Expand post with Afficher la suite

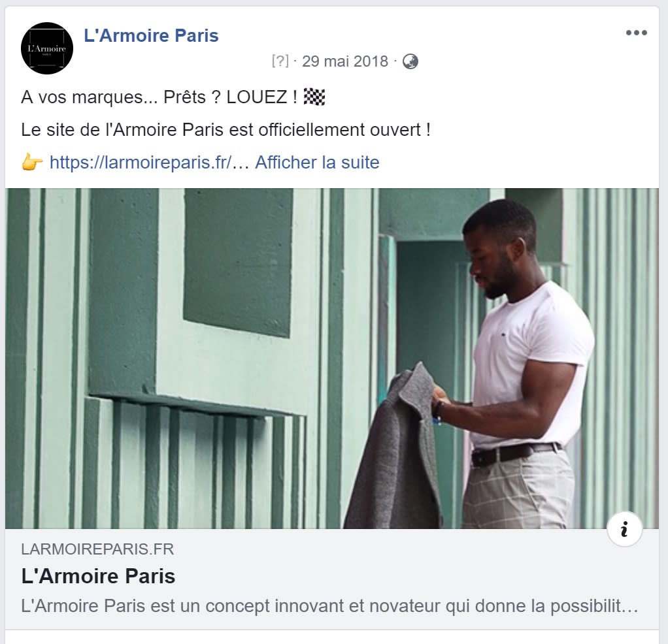point(317,163)
